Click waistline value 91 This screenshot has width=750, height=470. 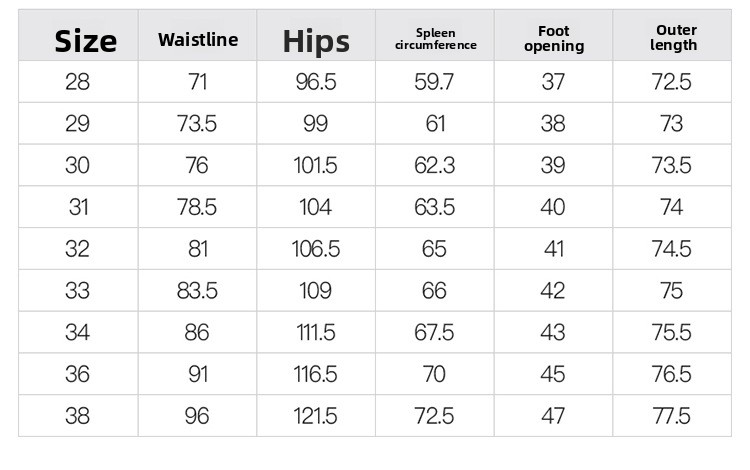(x=198, y=374)
